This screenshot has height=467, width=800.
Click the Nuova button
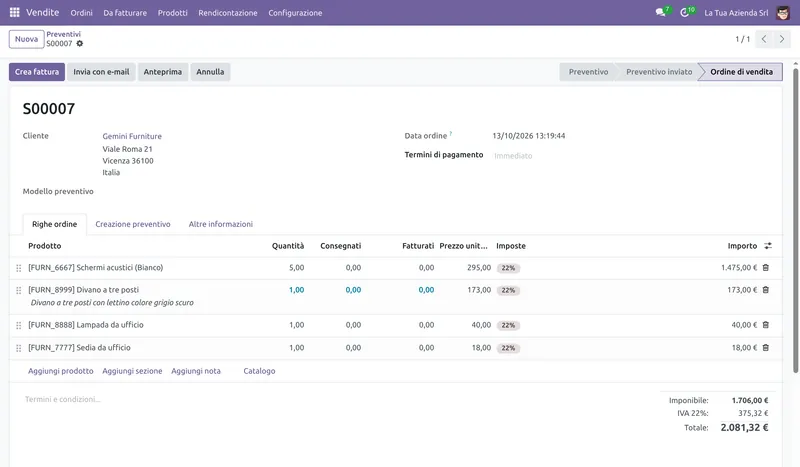click(x=27, y=39)
